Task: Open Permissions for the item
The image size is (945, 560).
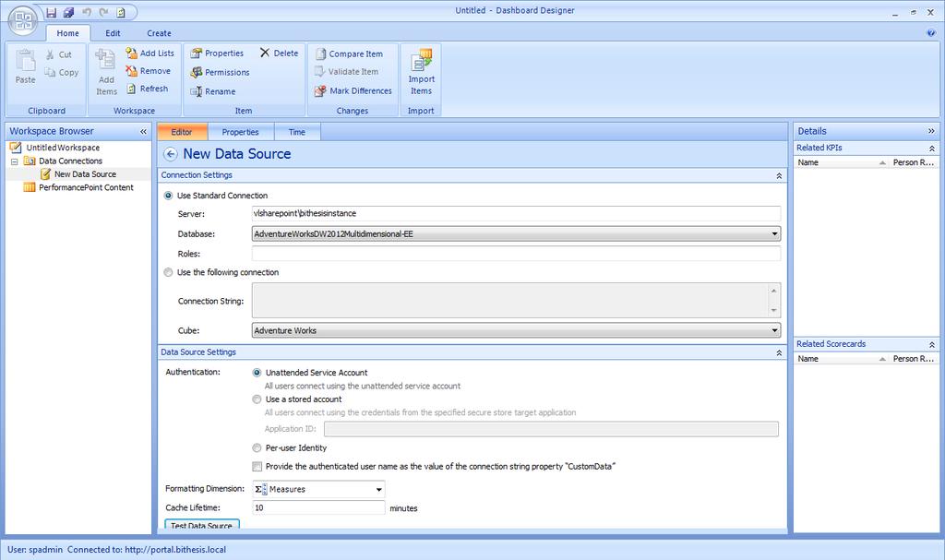Action: click(x=220, y=72)
